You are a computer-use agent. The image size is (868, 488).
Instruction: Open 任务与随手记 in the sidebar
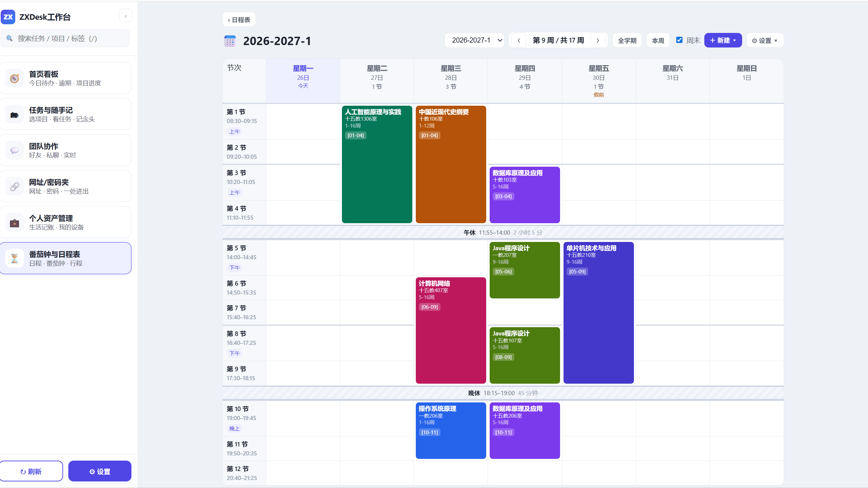(x=66, y=114)
